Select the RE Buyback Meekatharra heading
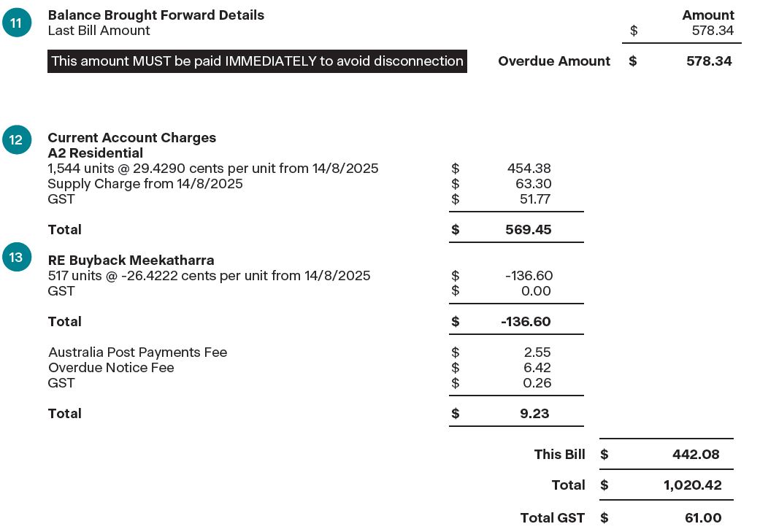Screen dimensions: 760x532 click(131, 261)
